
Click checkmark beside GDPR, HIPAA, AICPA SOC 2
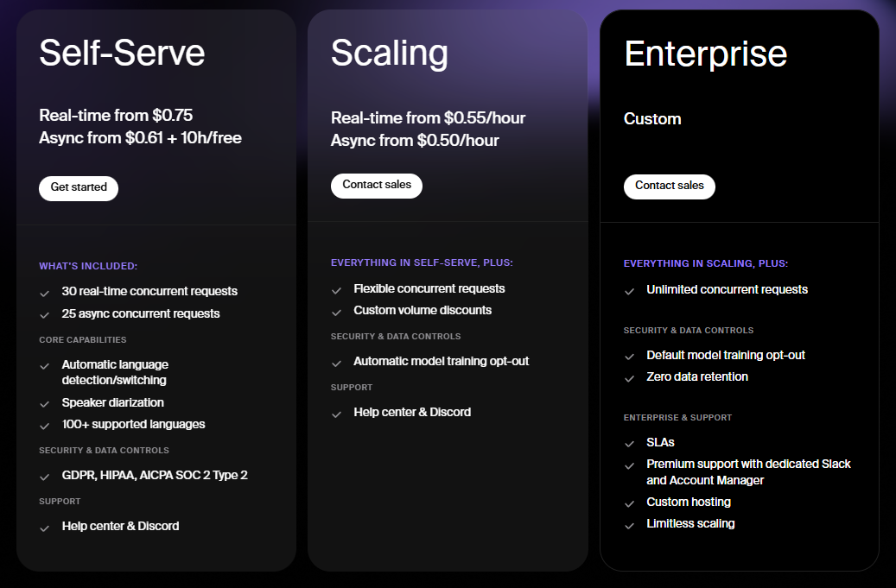tap(45, 477)
